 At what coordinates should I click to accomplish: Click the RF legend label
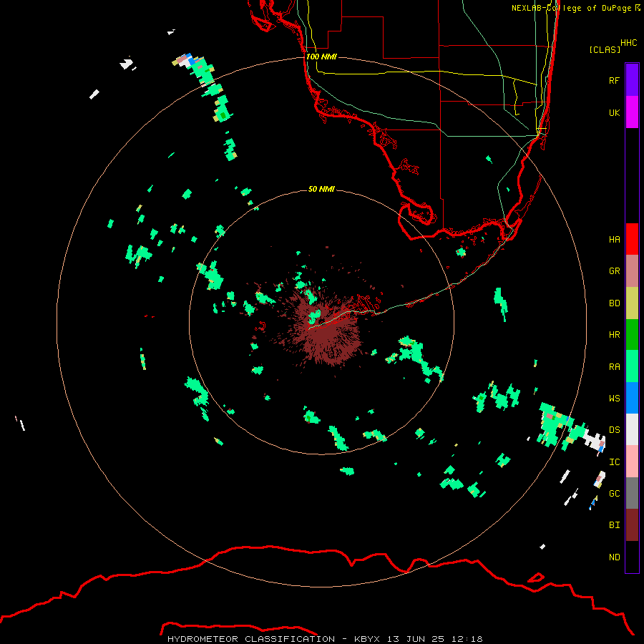614,80
